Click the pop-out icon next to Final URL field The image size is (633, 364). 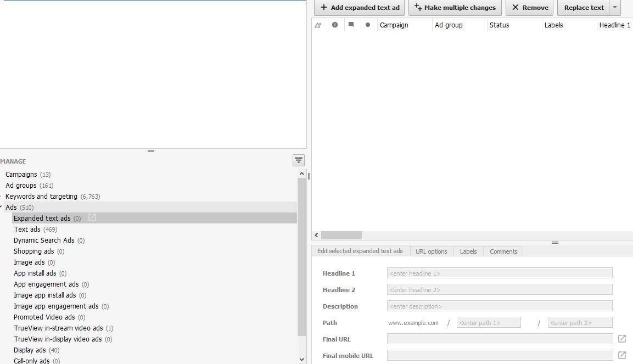[x=621, y=339]
